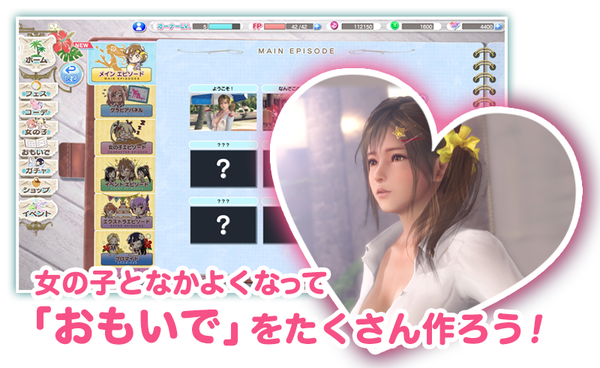Click the pink coin currency icon
The width and height of the screenshot is (600, 368).
(x=334, y=26)
